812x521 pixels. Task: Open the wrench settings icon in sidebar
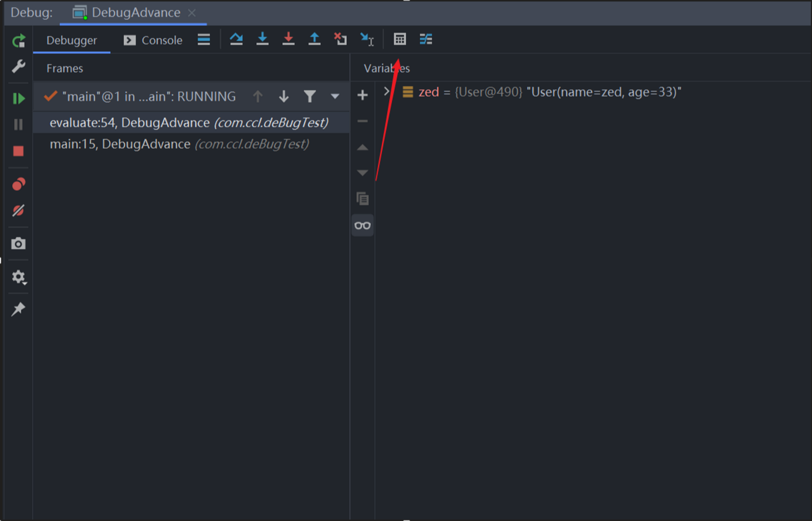(19, 66)
